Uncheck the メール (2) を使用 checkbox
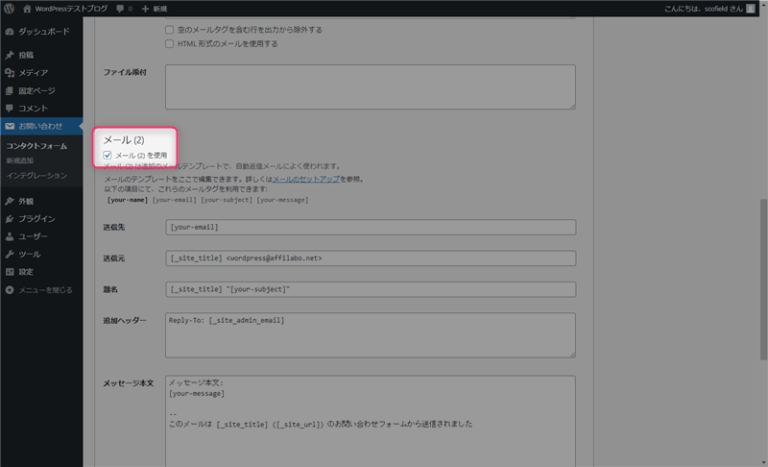The height and width of the screenshot is (467, 768). [x=108, y=156]
